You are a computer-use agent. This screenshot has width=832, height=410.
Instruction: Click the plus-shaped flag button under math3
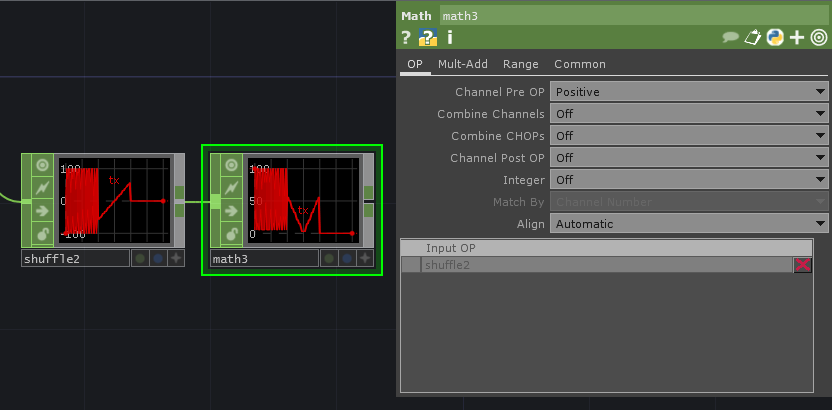click(x=365, y=258)
